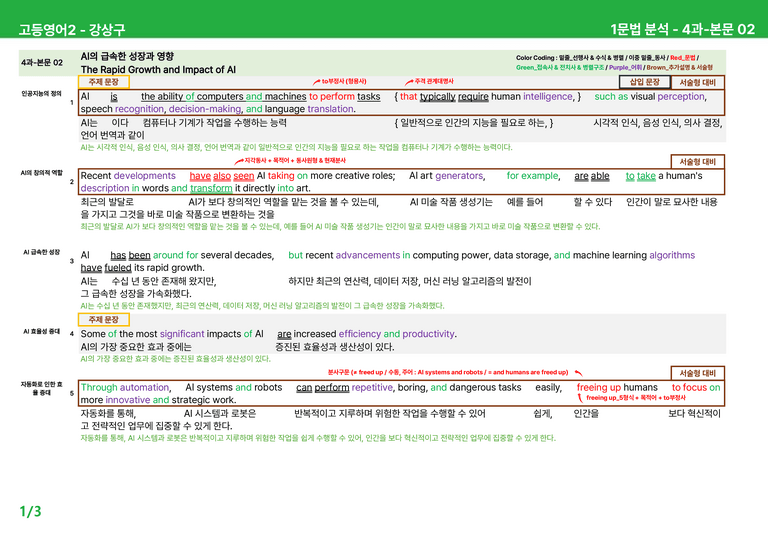Click the underlined 'typically require' in sentence 1
This screenshot has height=543, width=768.
(454, 96)
